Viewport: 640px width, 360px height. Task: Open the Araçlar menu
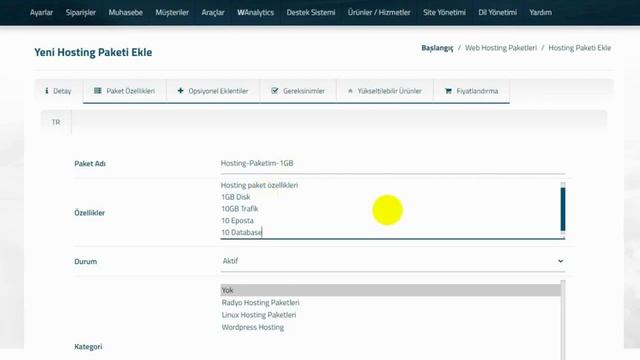coord(213,13)
